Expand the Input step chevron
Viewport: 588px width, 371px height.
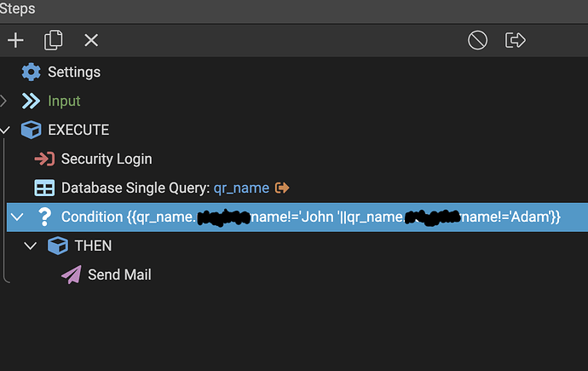click(x=3, y=101)
